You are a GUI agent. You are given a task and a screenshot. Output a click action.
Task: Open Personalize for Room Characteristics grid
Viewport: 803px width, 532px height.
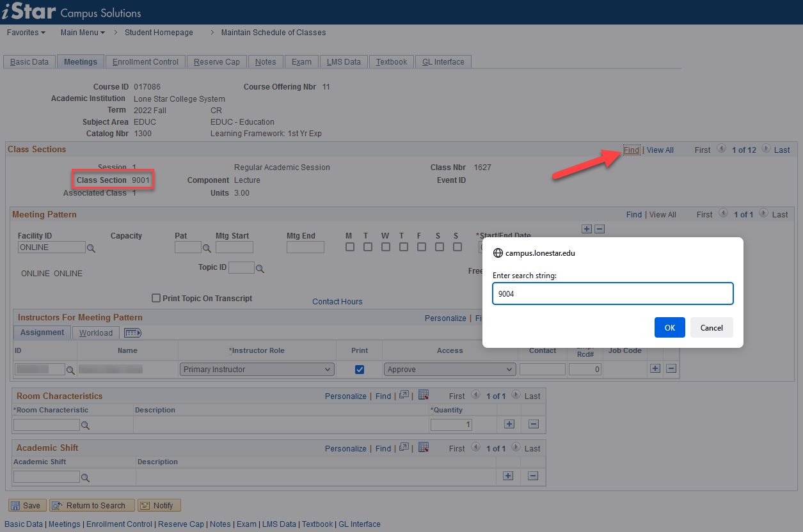pyautogui.click(x=346, y=396)
